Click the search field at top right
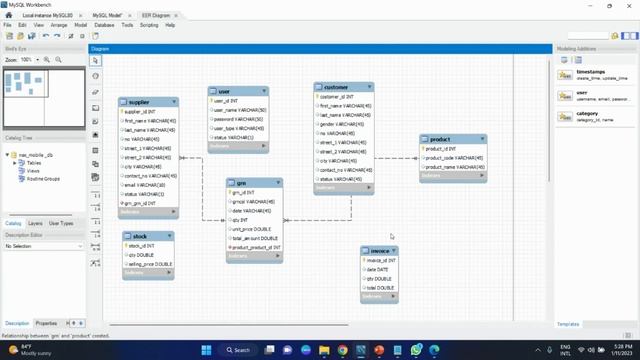The width and height of the screenshot is (640, 360). click(x=588, y=36)
